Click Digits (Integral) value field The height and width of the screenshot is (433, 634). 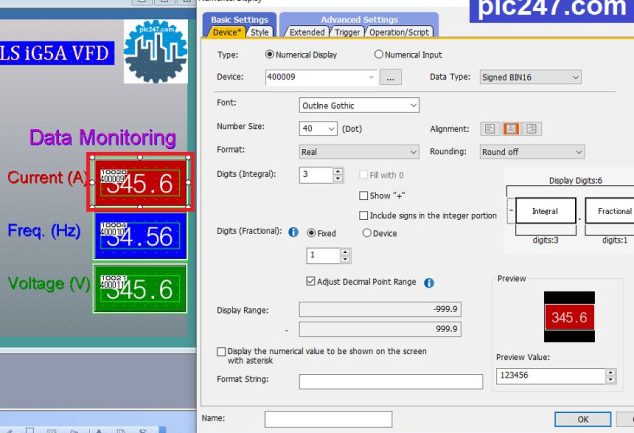[316, 175]
